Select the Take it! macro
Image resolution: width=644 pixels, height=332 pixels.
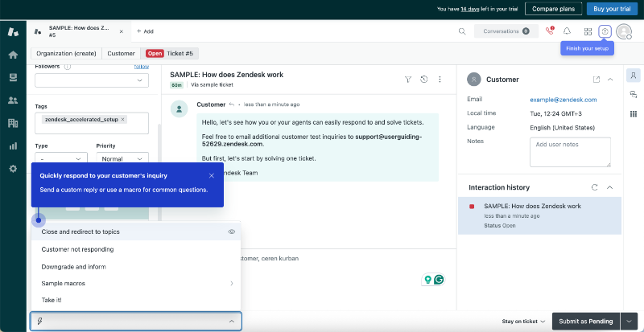coord(135,300)
